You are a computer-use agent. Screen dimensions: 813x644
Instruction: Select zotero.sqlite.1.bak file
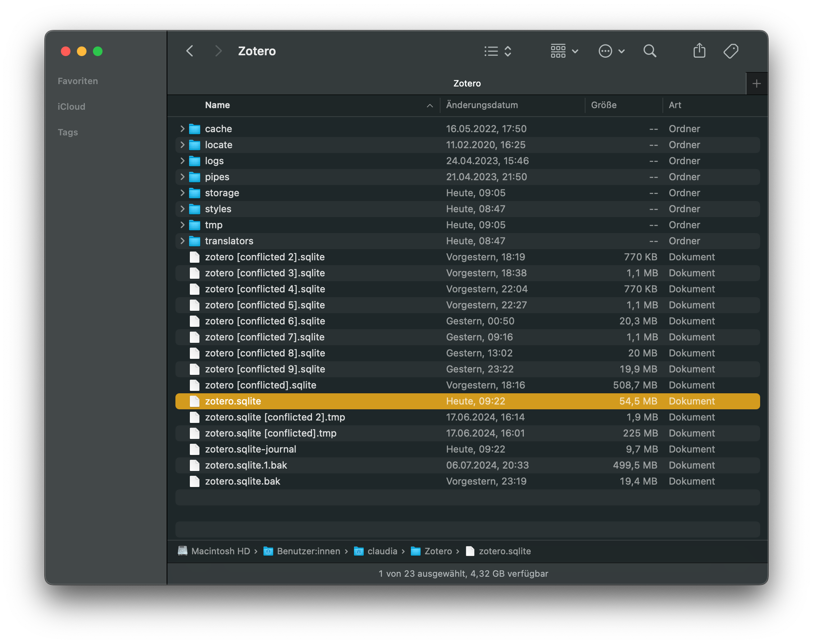coord(246,465)
